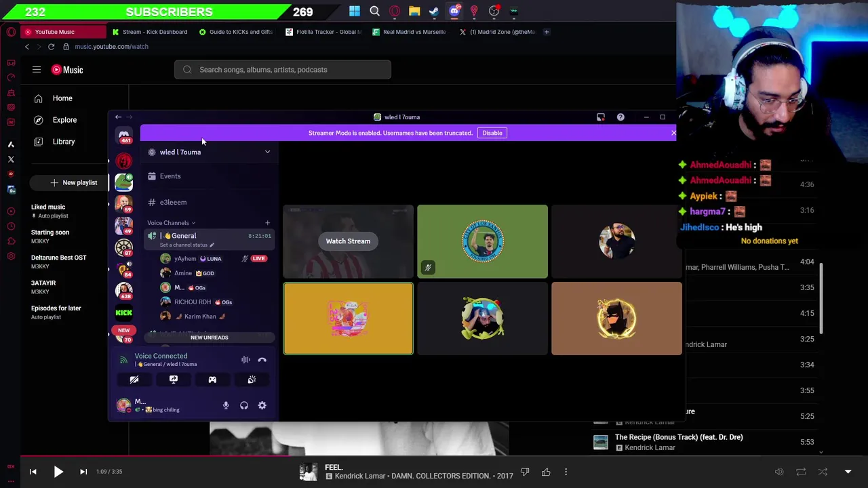Skip to the next track

[83, 472]
